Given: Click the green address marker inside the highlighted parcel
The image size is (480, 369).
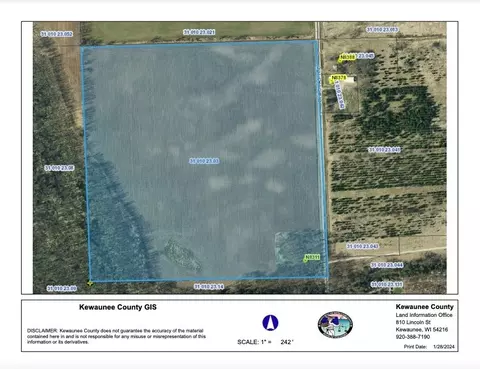Looking at the screenshot, I should pyautogui.click(x=312, y=258).
